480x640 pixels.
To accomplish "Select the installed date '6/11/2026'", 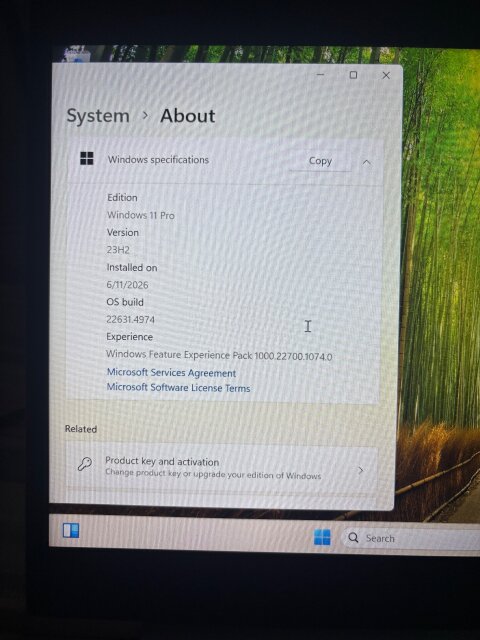I will coord(127,285).
